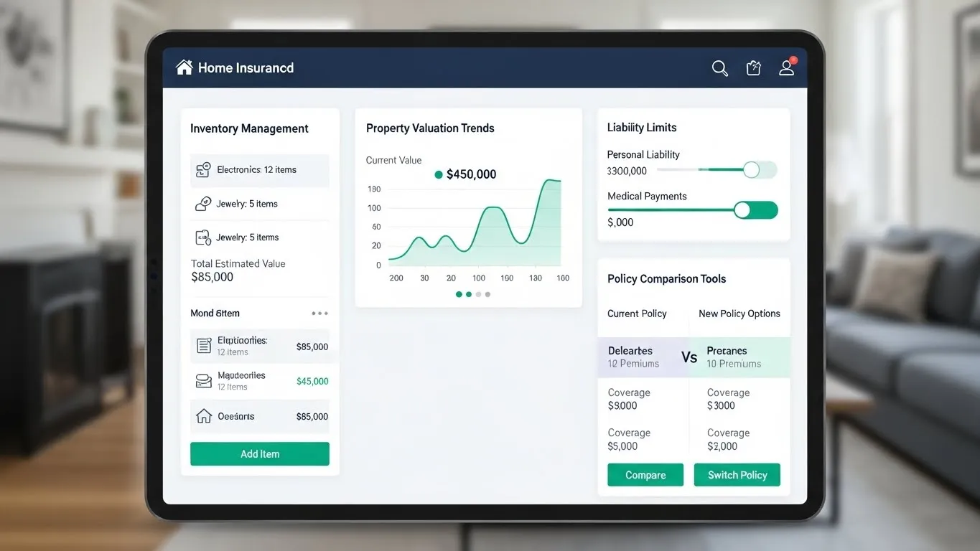Select the first chart pagination dot

[x=459, y=294]
